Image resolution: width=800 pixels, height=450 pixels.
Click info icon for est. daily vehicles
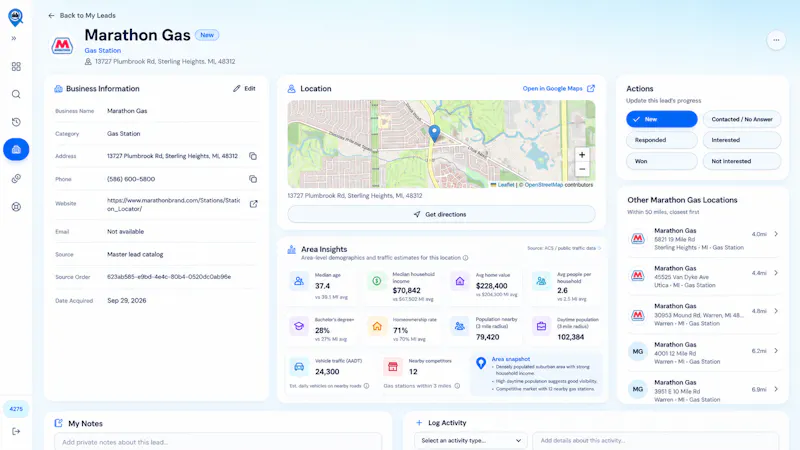tap(366, 386)
